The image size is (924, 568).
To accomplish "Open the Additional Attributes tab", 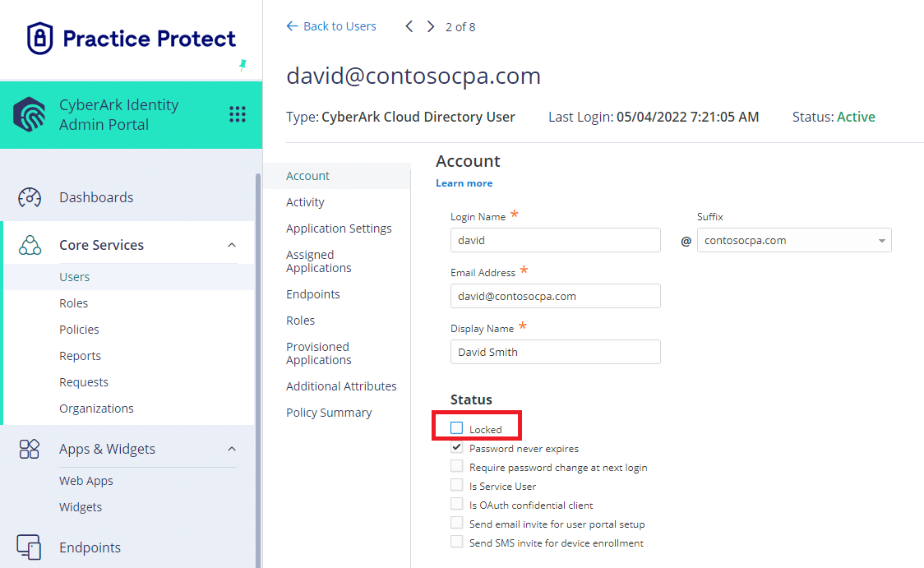I will (x=341, y=386).
